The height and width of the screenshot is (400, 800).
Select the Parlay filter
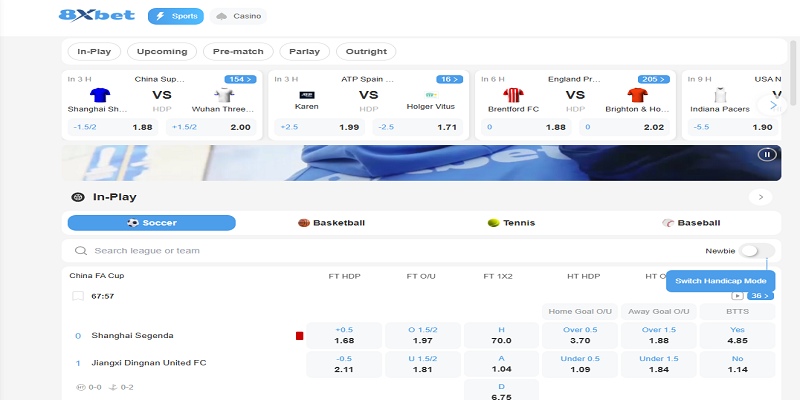[305, 52]
